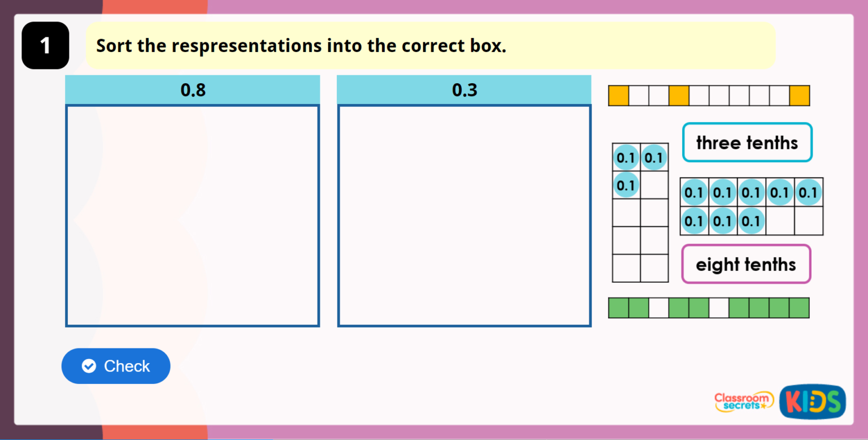Image resolution: width=868 pixels, height=440 pixels.
Task: Select the frame containing eight 0.1 counters
Action: (752, 206)
